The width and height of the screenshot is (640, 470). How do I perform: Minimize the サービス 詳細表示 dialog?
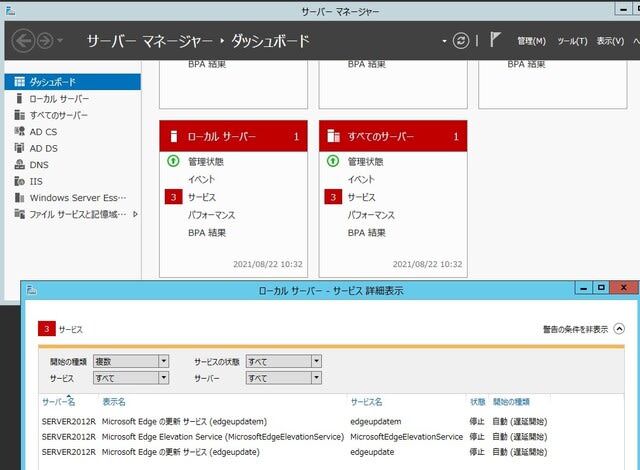[x=584, y=288]
